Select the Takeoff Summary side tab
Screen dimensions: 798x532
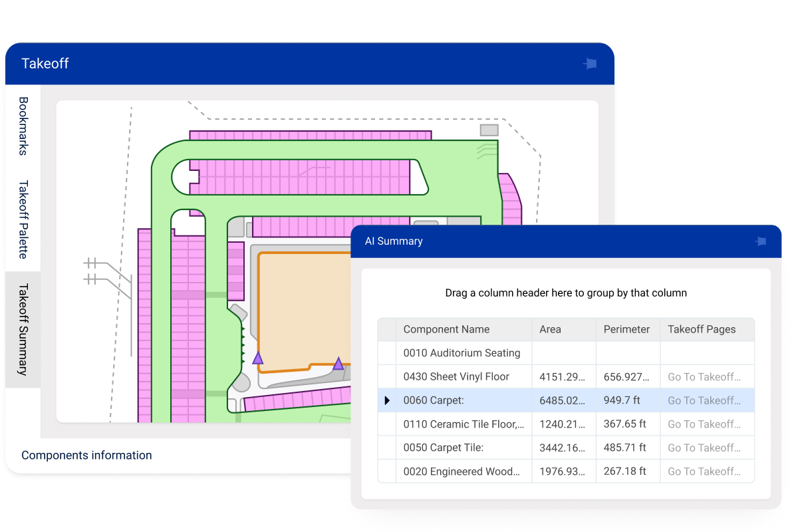pos(23,329)
